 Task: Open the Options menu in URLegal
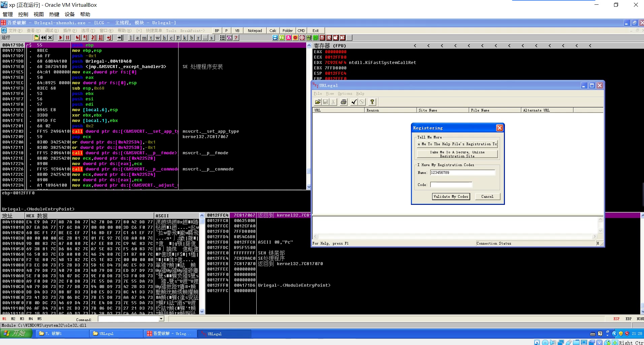(x=345, y=94)
